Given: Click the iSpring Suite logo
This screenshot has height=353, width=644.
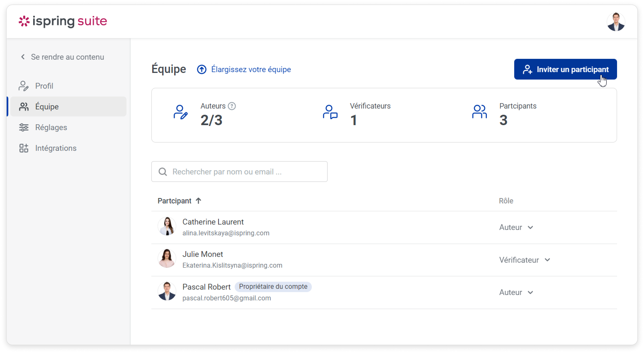Looking at the screenshot, I should (63, 22).
